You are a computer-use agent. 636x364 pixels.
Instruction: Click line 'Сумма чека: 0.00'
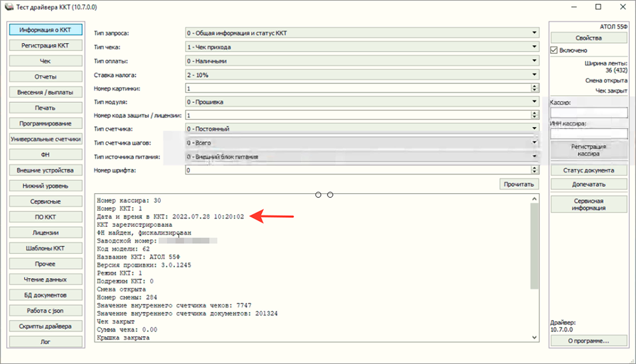point(127,330)
